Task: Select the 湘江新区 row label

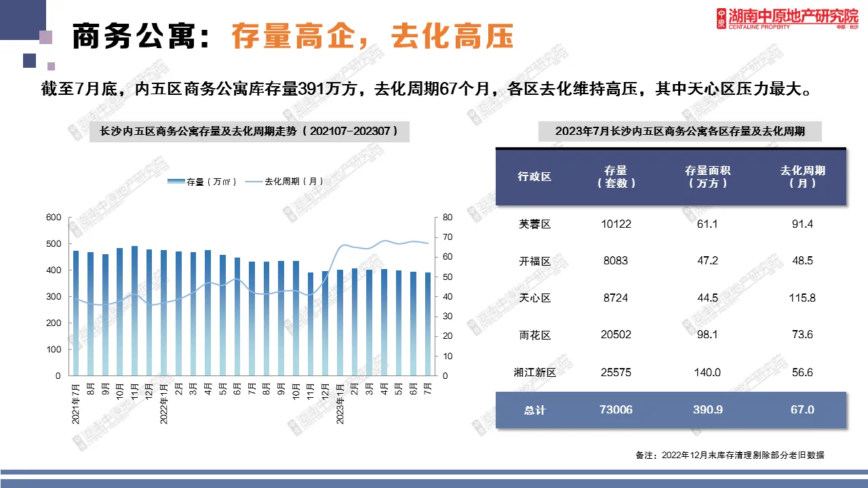Action: click(x=534, y=372)
